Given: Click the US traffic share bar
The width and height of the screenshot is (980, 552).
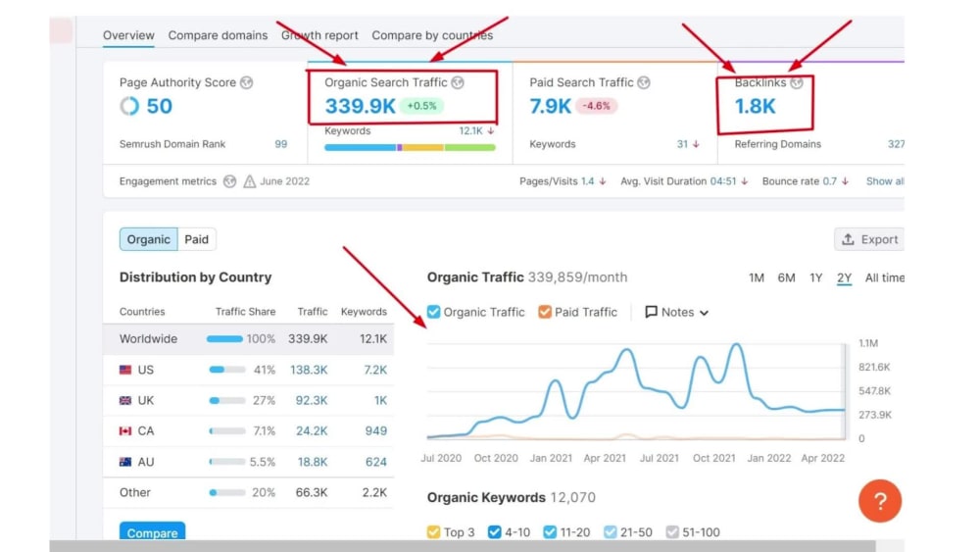Looking at the screenshot, I should [227, 370].
